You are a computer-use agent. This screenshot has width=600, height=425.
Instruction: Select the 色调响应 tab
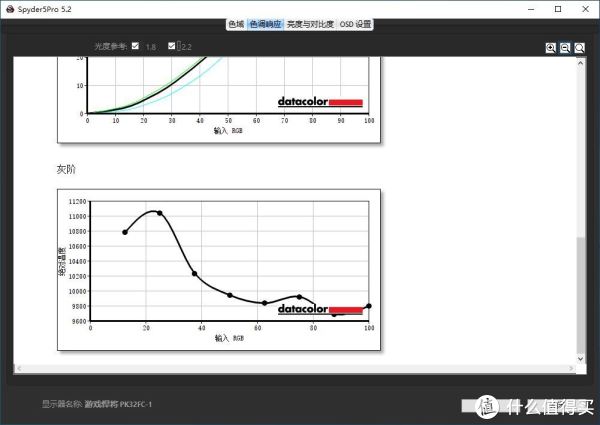coord(265,23)
